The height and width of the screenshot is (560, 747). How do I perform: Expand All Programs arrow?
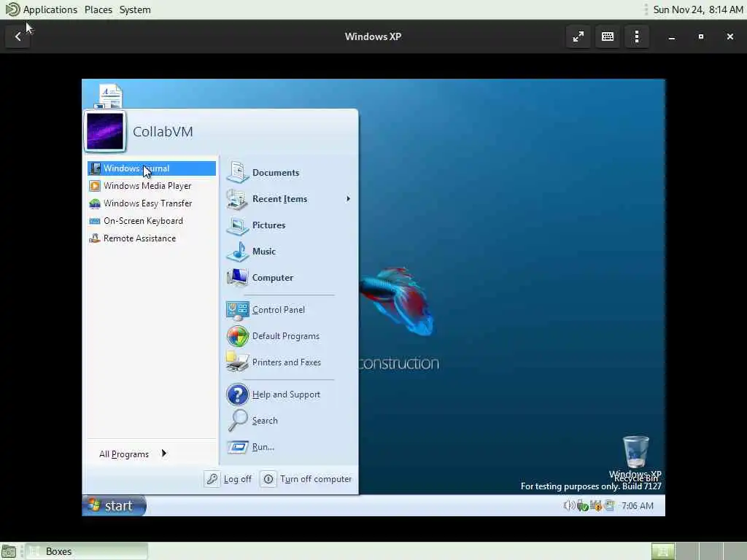pos(164,454)
